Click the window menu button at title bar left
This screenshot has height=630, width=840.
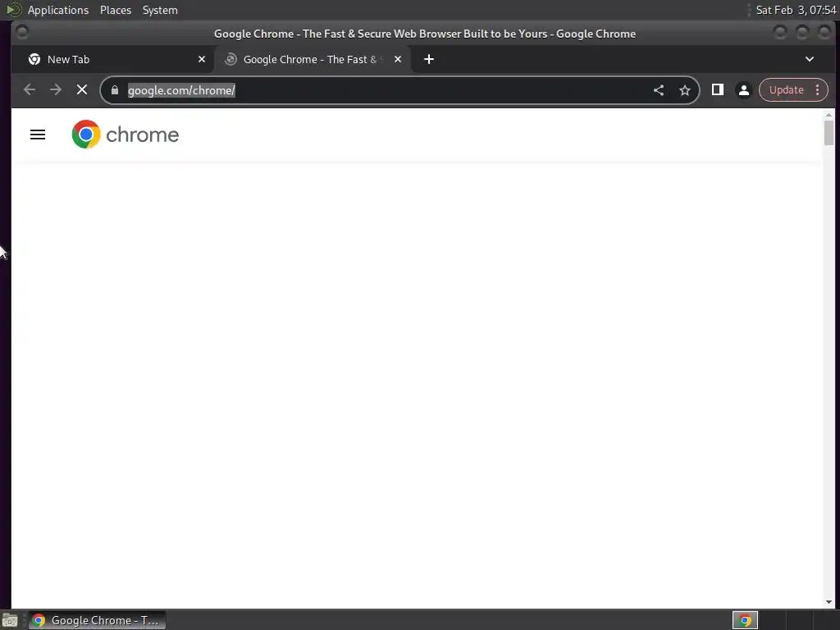(22, 33)
